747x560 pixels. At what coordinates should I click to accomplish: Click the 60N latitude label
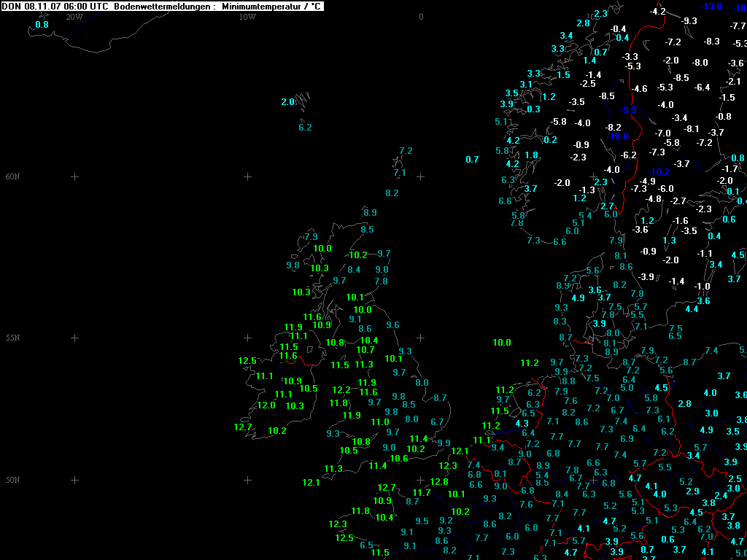click(12, 176)
